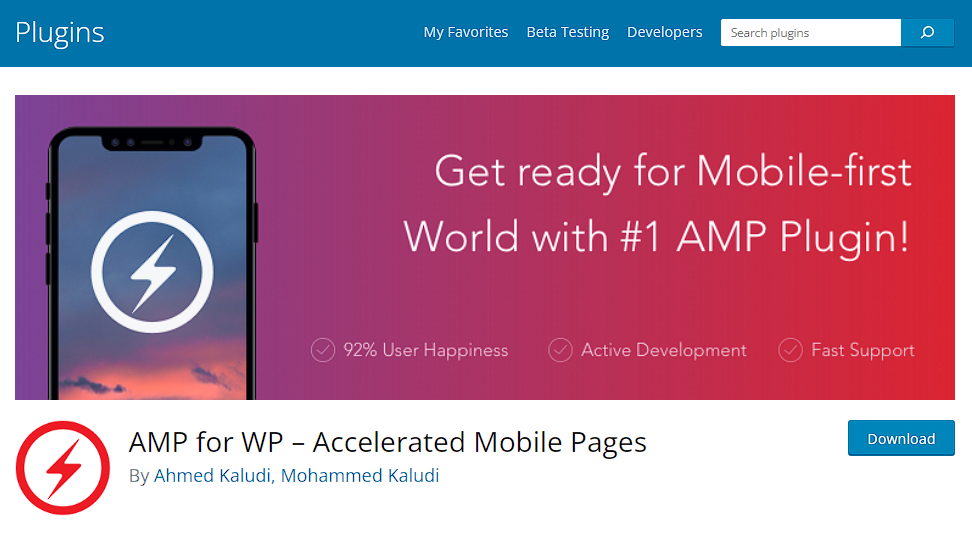Open author Mohammed Kaludi's profile

tap(360, 475)
